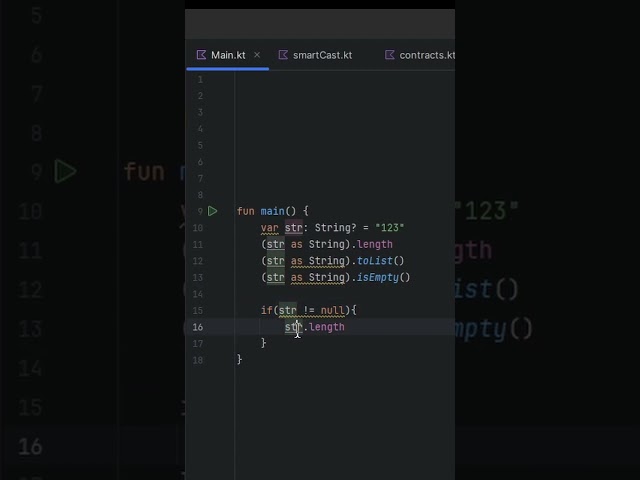This screenshot has height=480, width=640.
Task: Click 'null' in the if condition
Action: point(333,311)
